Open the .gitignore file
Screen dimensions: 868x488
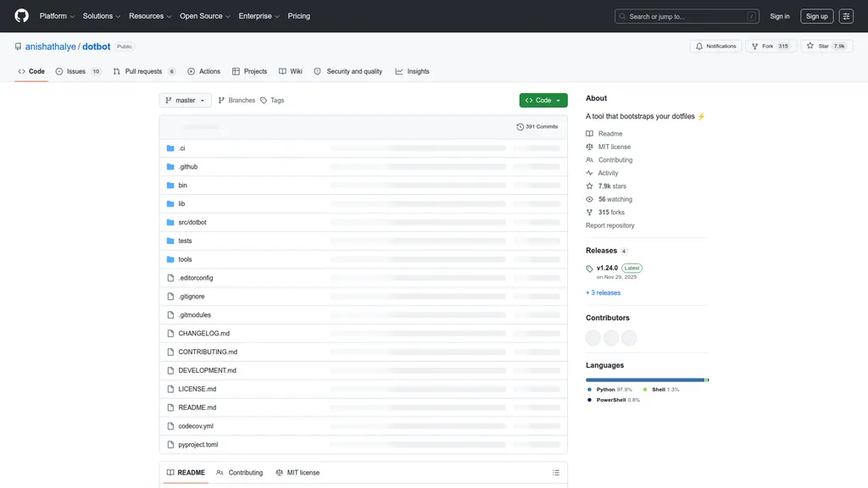[x=191, y=297]
